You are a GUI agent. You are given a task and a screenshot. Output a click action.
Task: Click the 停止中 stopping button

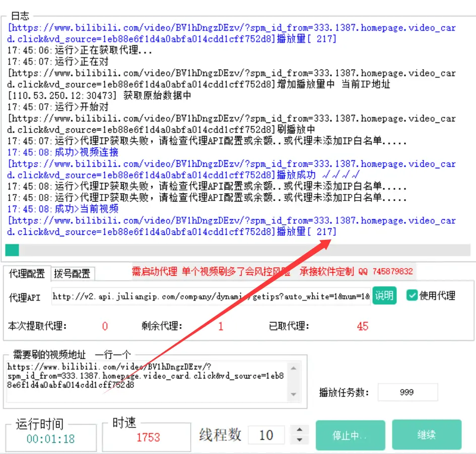click(350, 435)
